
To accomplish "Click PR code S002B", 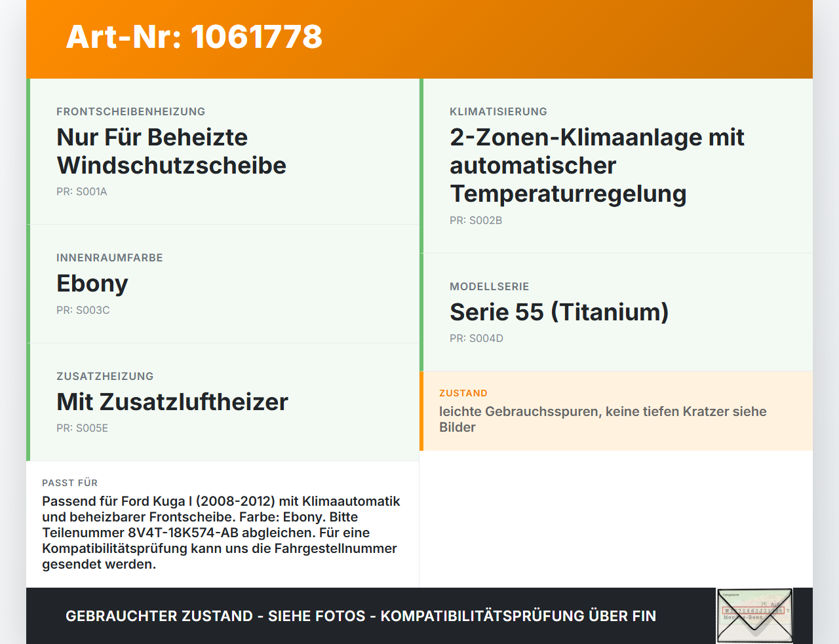I will click(476, 221).
